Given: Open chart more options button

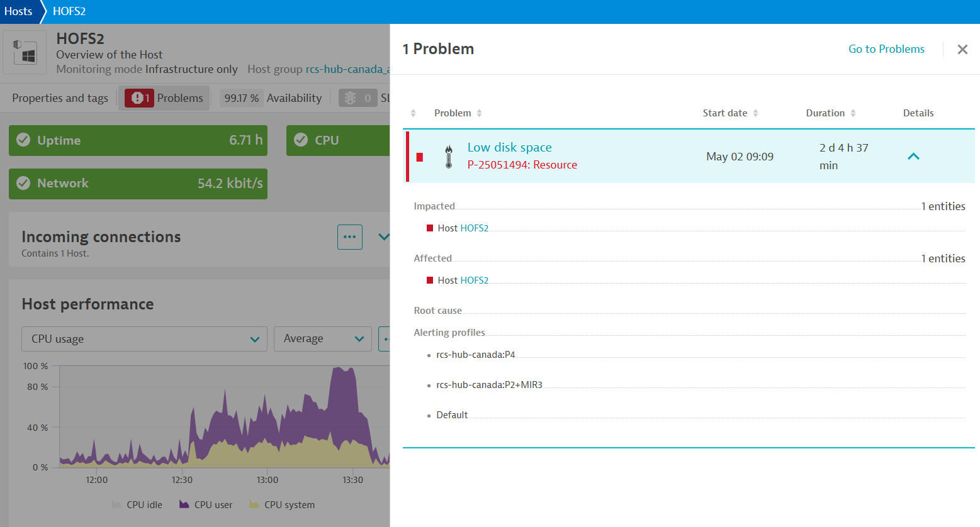Looking at the screenshot, I should (x=385, y=339).
